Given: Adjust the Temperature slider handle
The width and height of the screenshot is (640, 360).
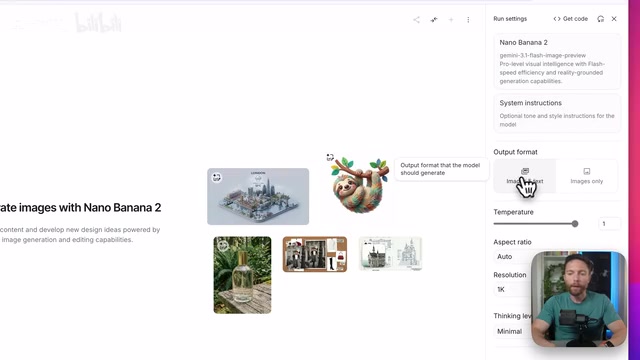Looking at the screenshot, I should click(575, 224).
